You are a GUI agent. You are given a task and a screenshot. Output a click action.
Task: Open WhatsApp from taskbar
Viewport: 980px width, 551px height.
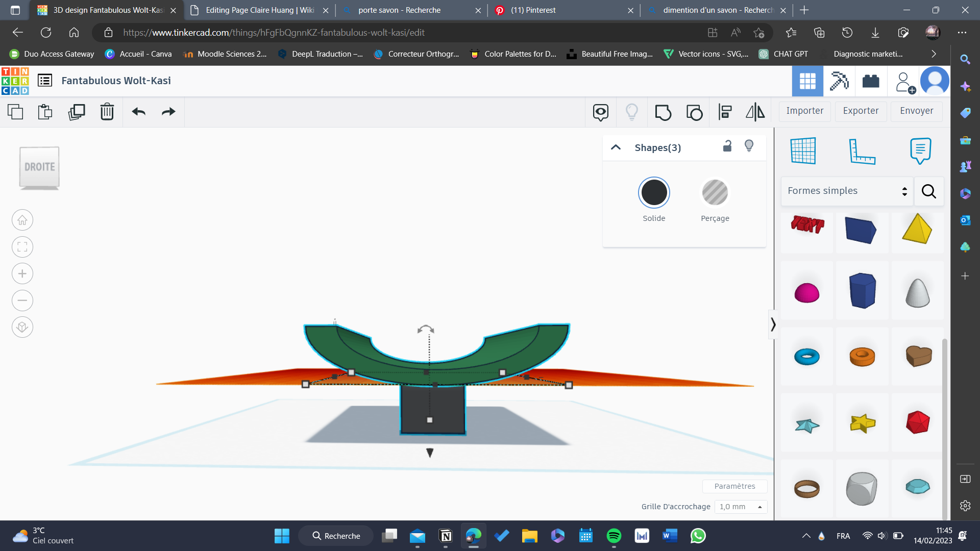pos(698,536)
